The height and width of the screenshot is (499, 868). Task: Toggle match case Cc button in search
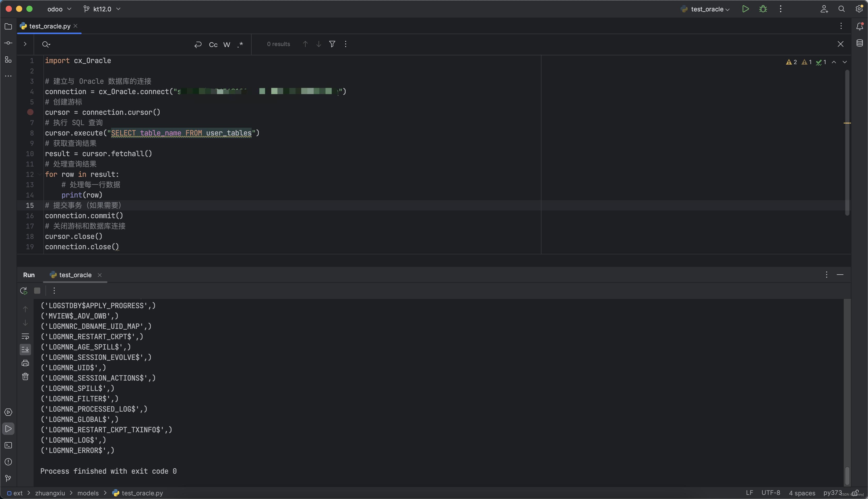pyautogui.click(x=213, y=44)
